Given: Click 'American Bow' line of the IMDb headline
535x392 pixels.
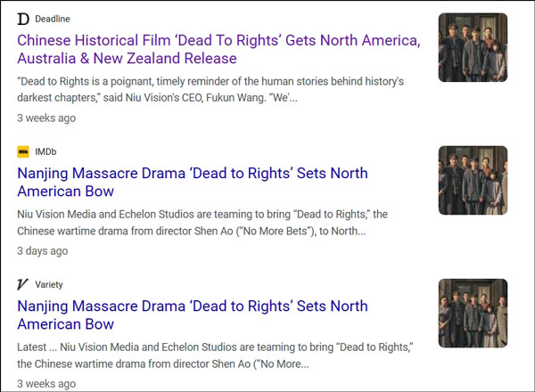Looking at the screenshot, I should [x=65, y=192].
